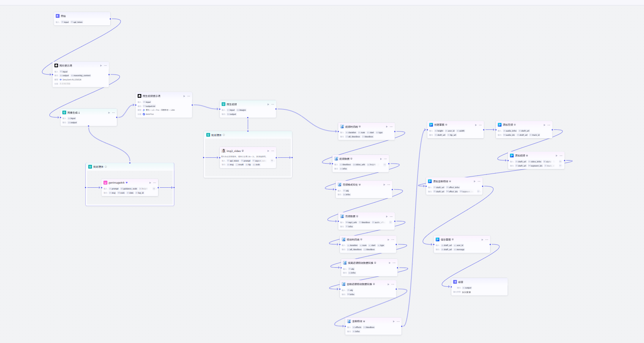Click the 创建草稿 node icon
The width and height of the screenshot is (644, 343).
click(x=431, y=124)
